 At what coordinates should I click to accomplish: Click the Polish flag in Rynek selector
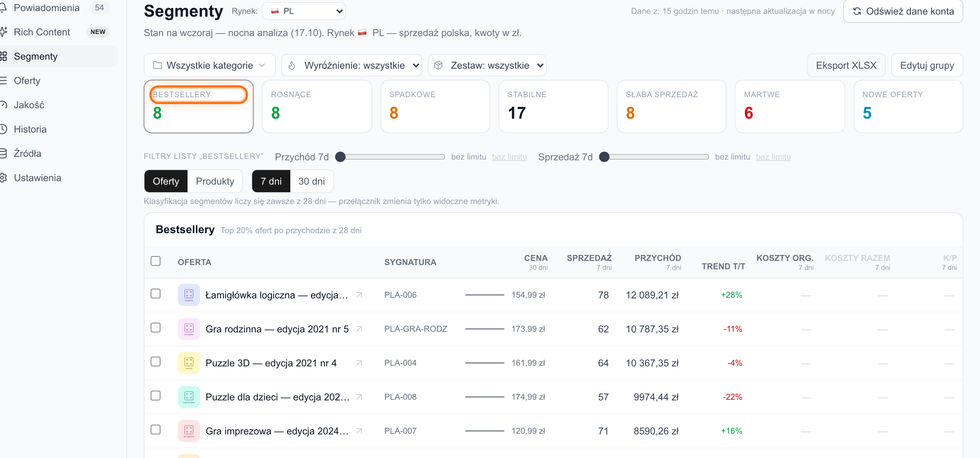coord(275,11)
